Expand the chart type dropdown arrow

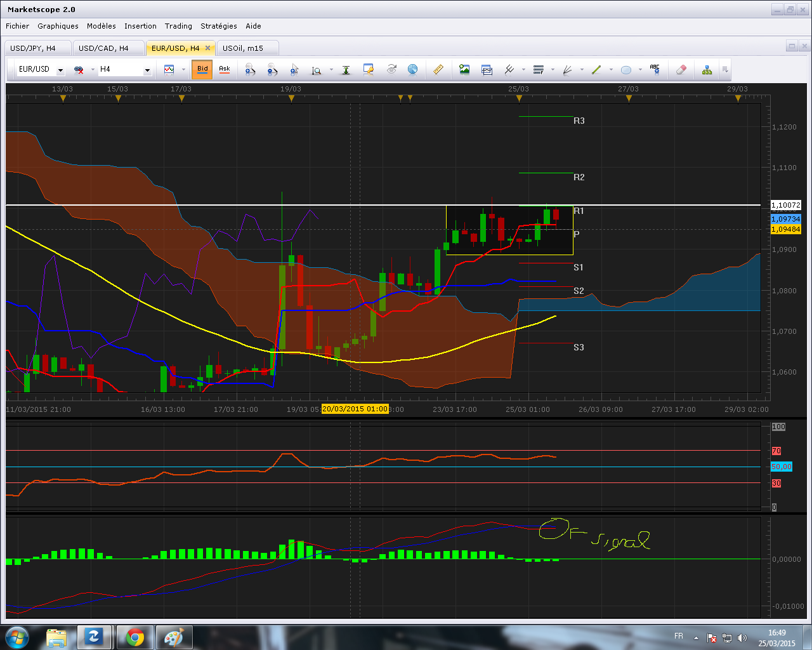(183, 70)
